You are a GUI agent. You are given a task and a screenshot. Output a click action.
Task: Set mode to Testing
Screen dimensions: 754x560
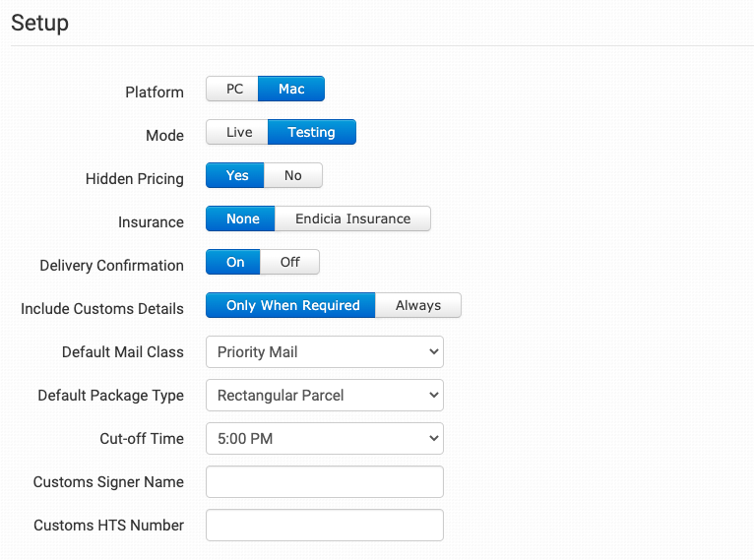pyautogui.click(x=311, y=133)
